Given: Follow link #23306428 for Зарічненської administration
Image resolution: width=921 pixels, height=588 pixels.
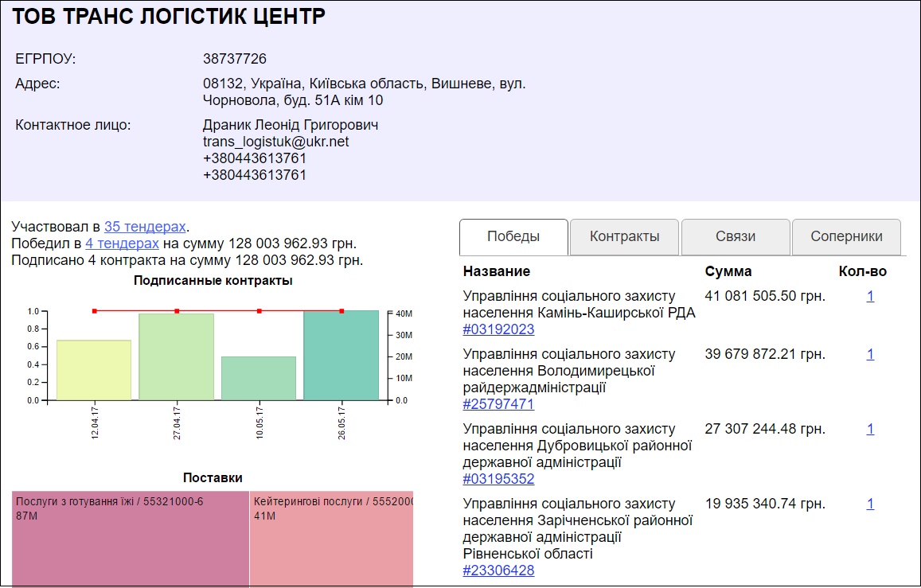Looking at the screenshot, I should tap(498, 570).
